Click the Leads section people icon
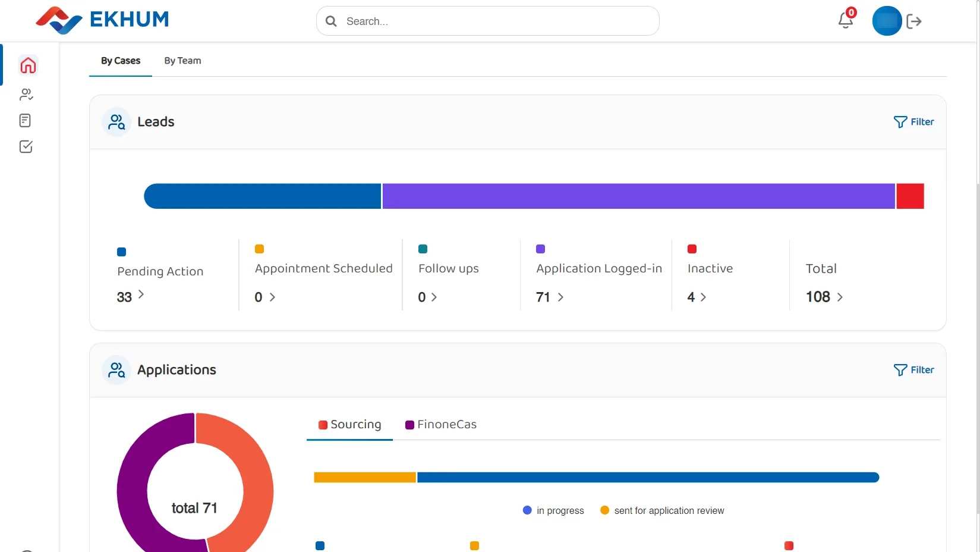The image size is (980, 552). pyautogui.click(x=116, y=122)
